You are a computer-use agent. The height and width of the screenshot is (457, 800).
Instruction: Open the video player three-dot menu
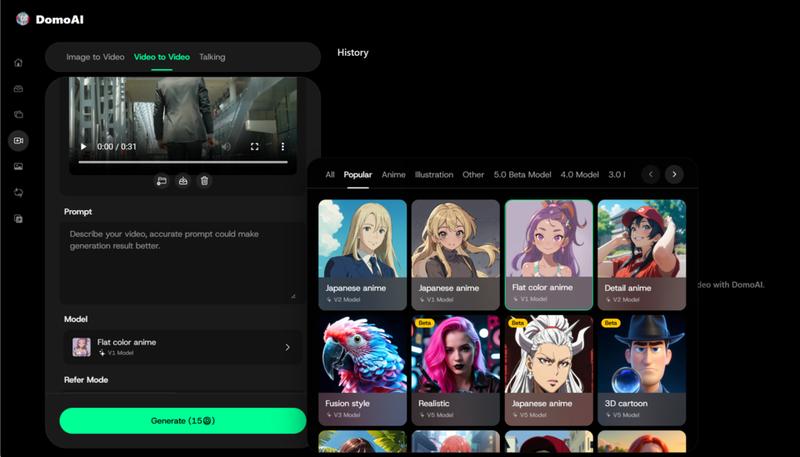coord(283,146)
